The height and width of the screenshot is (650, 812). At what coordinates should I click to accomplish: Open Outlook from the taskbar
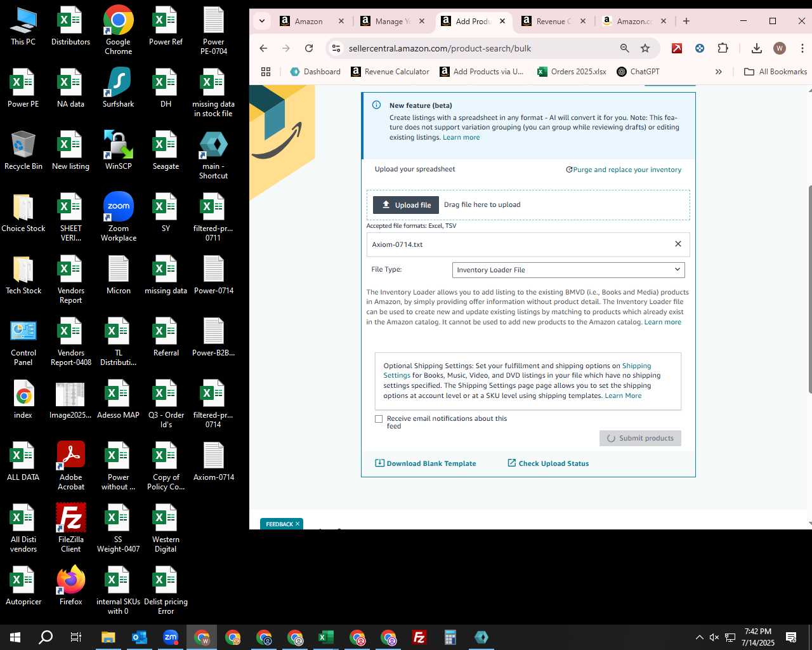[x=139, y=637]
